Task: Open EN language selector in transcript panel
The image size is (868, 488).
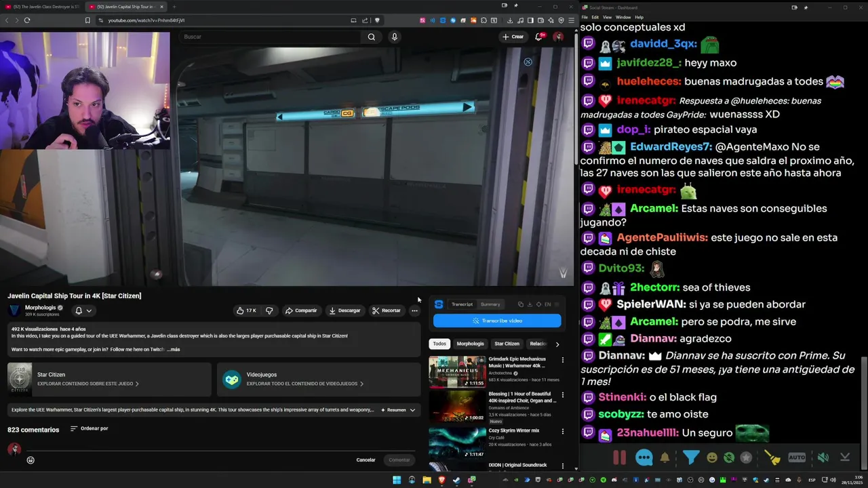Action: tap(548, 304)
